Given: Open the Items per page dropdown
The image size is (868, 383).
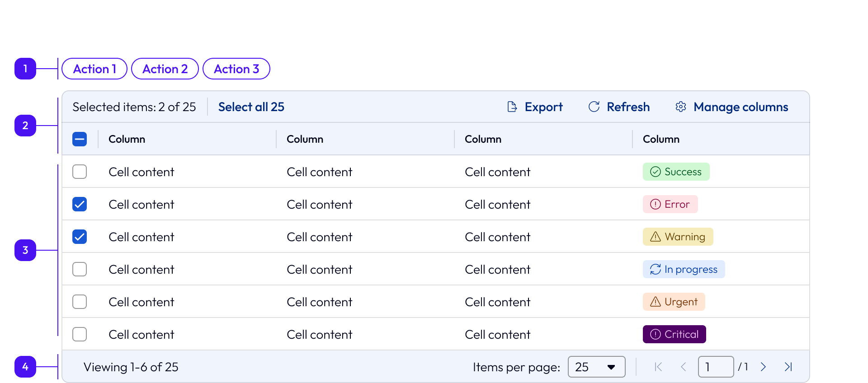Looking at the screenshot, I should (596, 367).
